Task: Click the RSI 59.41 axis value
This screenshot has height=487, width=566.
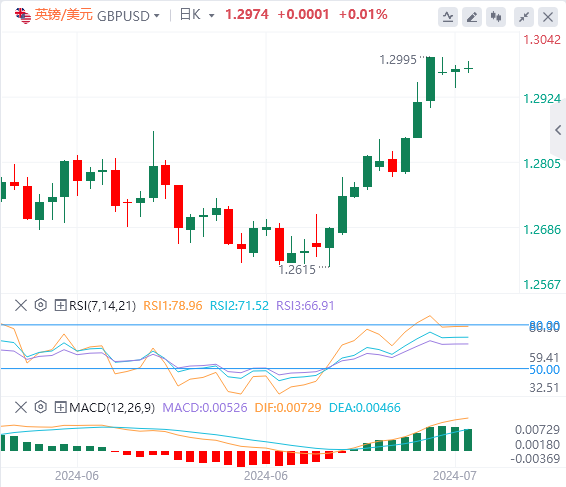Action: coord(544,358)
